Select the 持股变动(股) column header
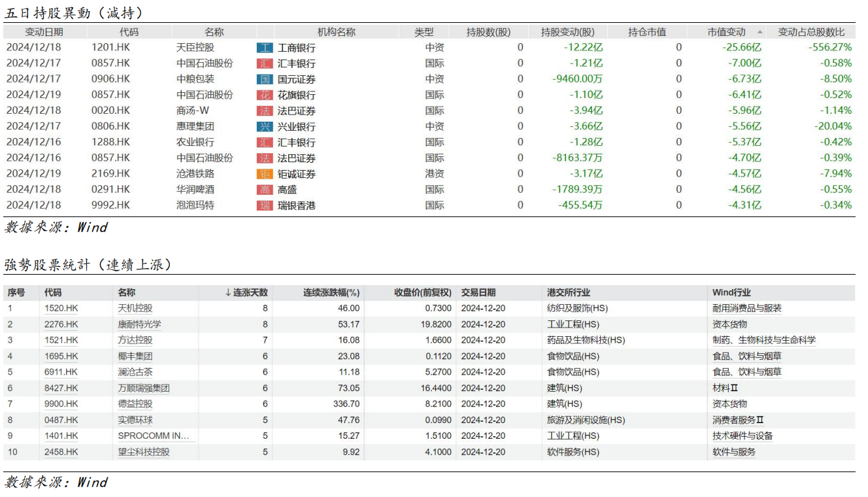Image resolution: width=868 pixels, height=497 pixels. tap(567, 32)
